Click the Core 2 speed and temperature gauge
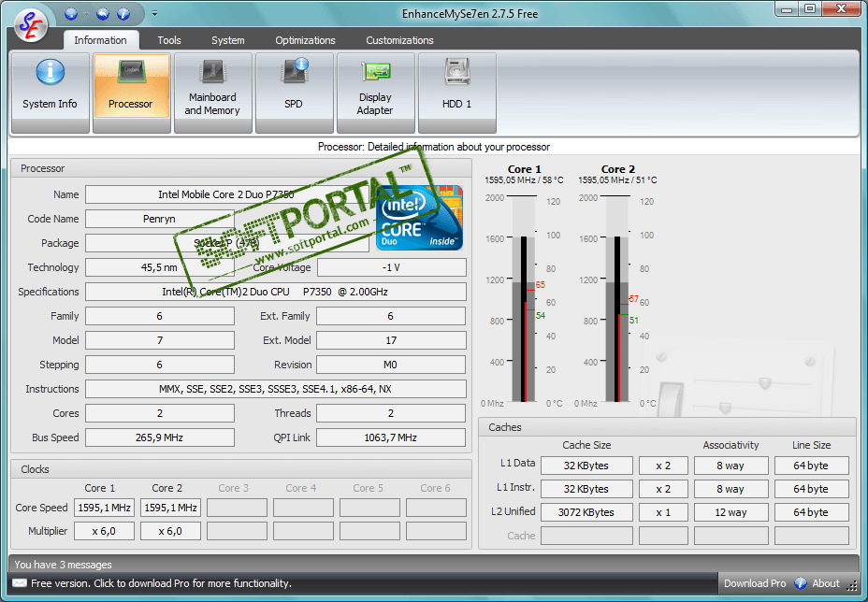 coord(617,299)
